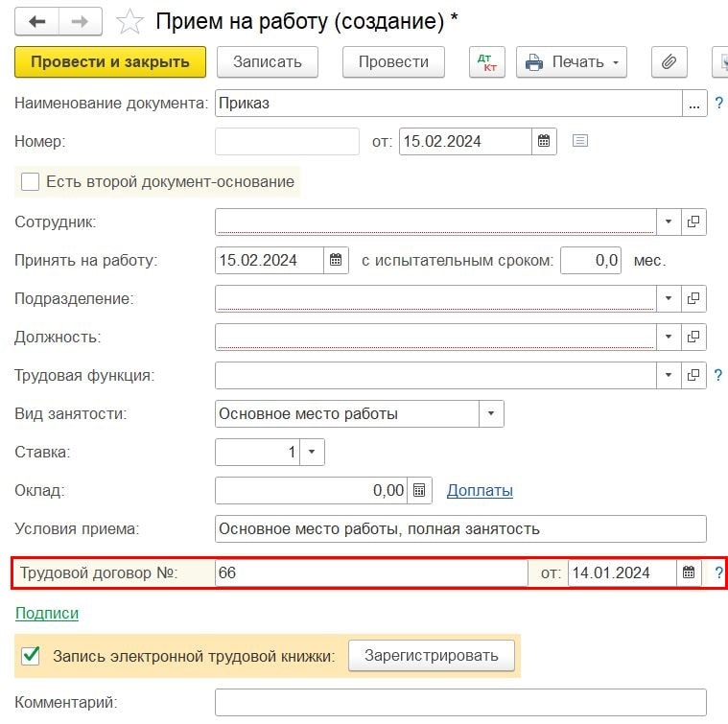
Task: Click the back navigation arrow
Action: (x=38, y=21)
